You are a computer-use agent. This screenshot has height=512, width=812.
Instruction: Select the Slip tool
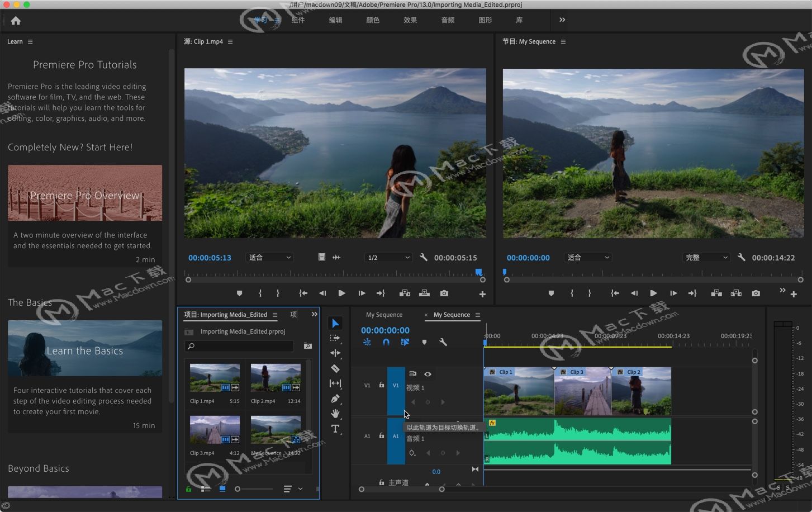pos(335,383)
